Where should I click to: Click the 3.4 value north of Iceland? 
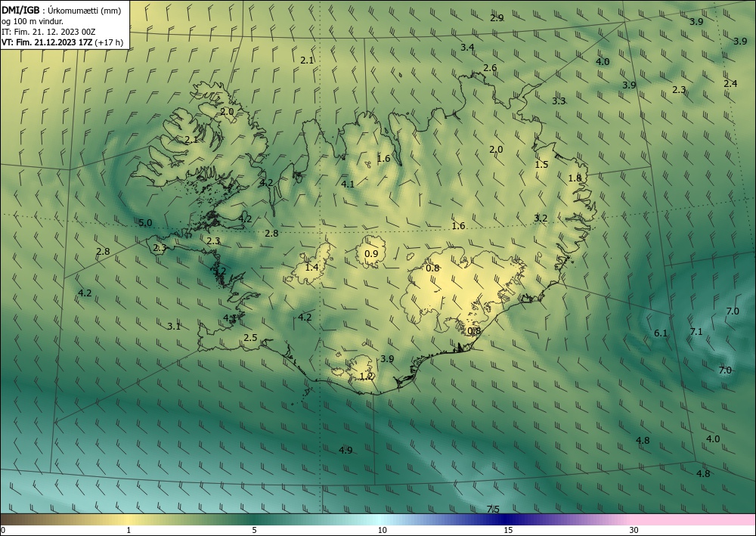[x=467, y=47]
